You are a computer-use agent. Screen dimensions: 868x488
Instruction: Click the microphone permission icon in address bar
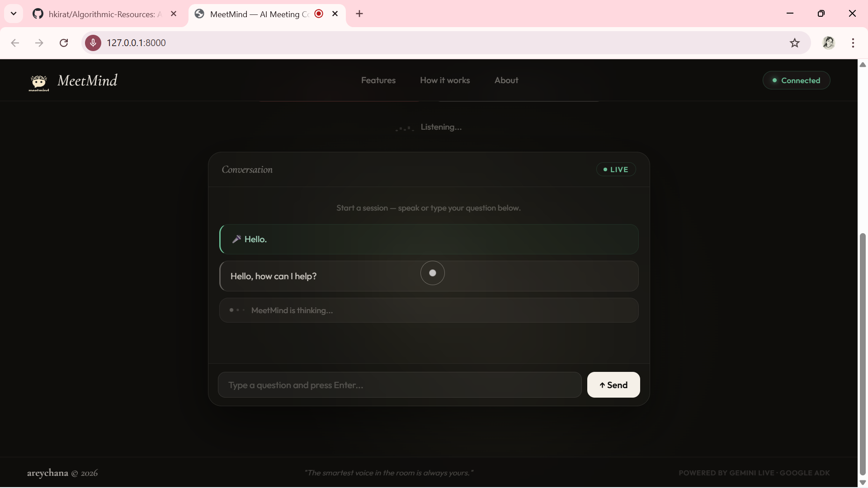(93, 43)
